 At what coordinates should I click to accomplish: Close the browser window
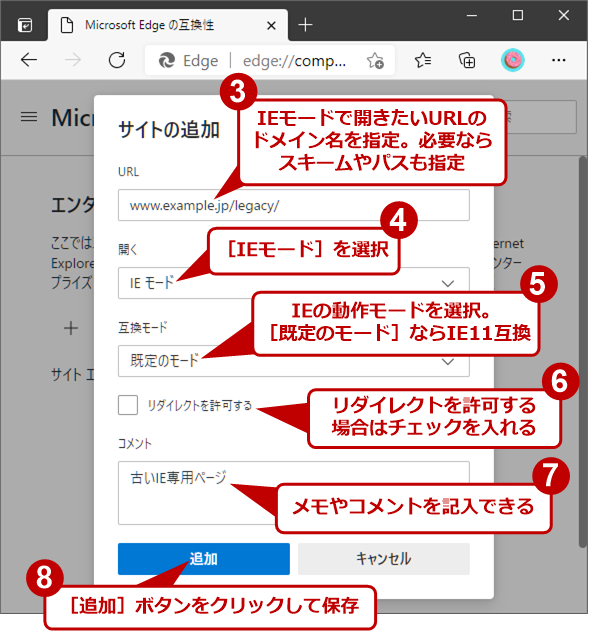pyautogui.click(x=564, y=15)
